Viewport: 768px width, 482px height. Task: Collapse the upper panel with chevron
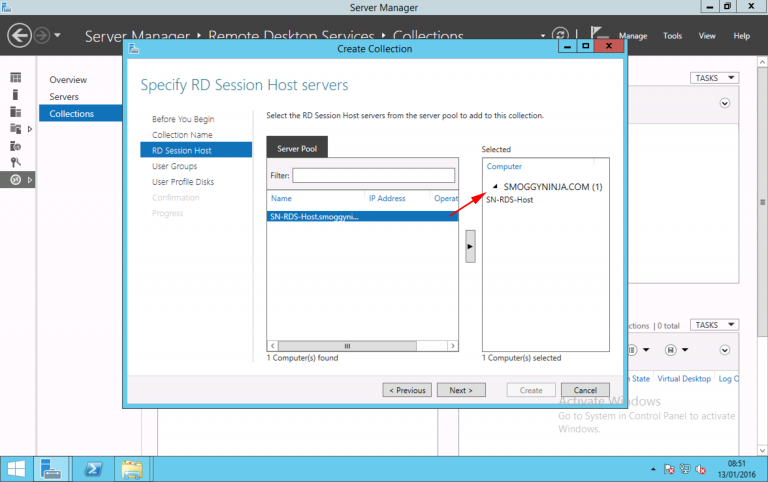click(x=724, y=103)
